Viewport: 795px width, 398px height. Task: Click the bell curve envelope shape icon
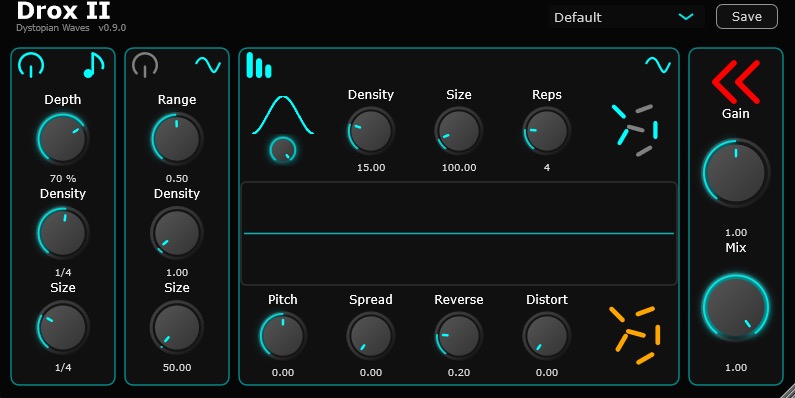coord(283,115)
